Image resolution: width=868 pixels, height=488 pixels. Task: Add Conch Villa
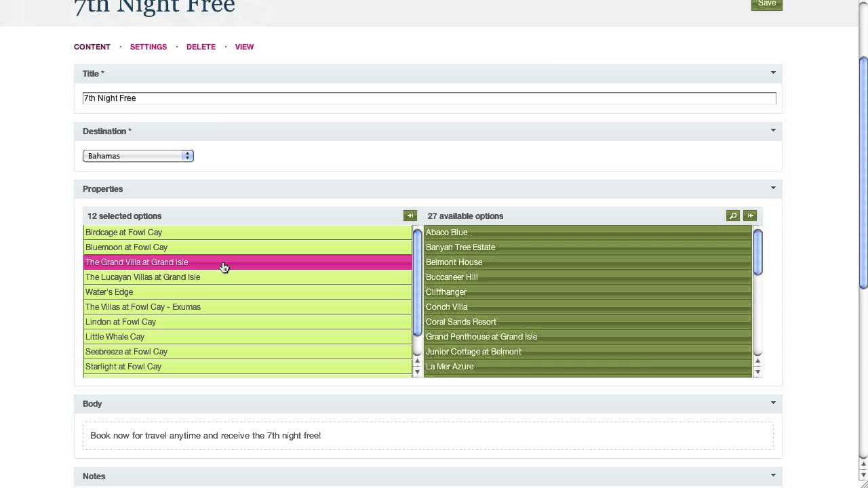pos(588,307)
